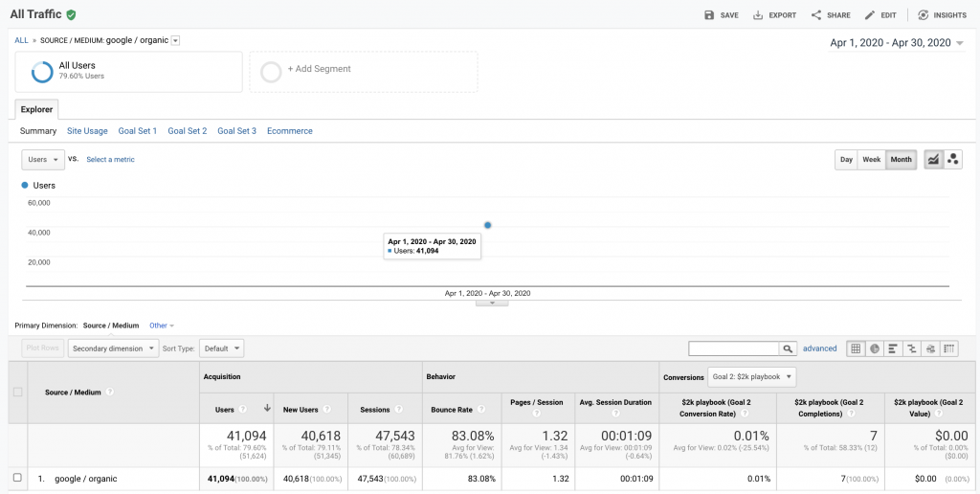The image size is (980, 494).
Task: Open the Secondary dimension dropdown
Action: pos(113,348)
